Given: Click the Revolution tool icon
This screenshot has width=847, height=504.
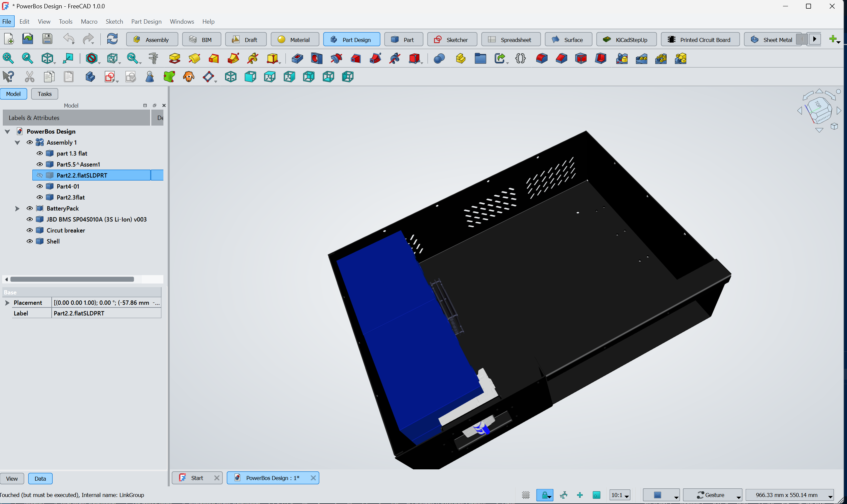Looking at the screenshot, I should (x=194, y=58).
